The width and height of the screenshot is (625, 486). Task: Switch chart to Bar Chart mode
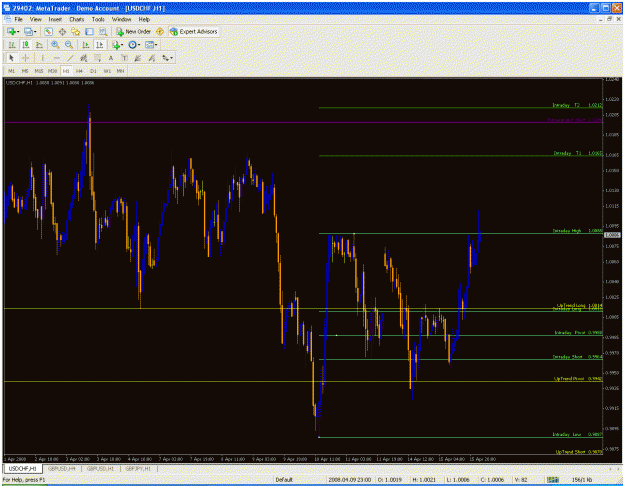[12, 45]
